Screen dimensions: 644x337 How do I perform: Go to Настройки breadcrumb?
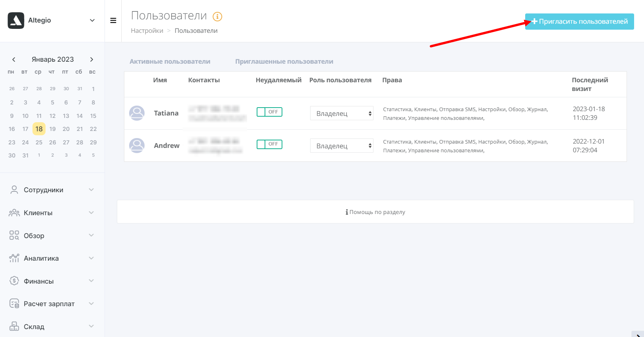(147, 31)
